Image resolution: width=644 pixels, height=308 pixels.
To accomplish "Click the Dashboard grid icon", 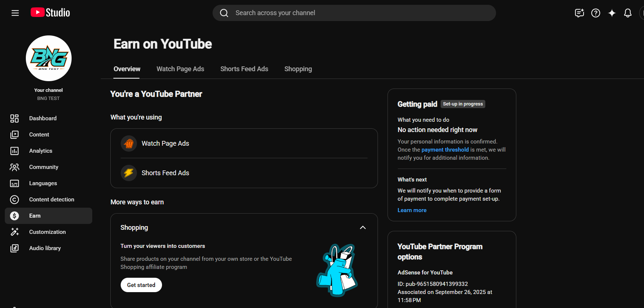I will click(x=14, y=118).
